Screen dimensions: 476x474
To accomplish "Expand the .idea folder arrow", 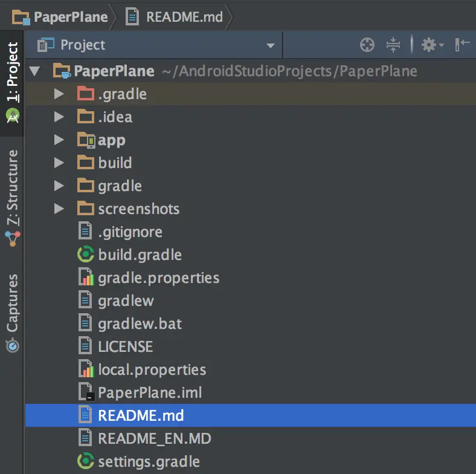I will click(59, 117).
